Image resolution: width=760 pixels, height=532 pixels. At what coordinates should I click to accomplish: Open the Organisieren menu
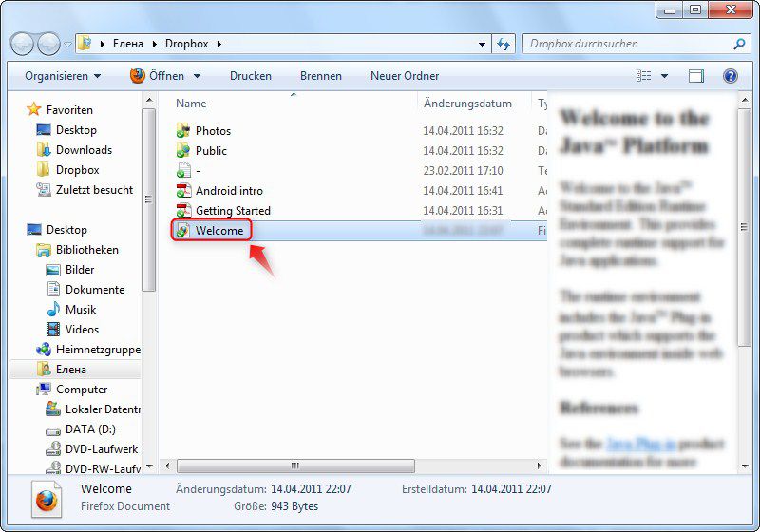(63, 76)
